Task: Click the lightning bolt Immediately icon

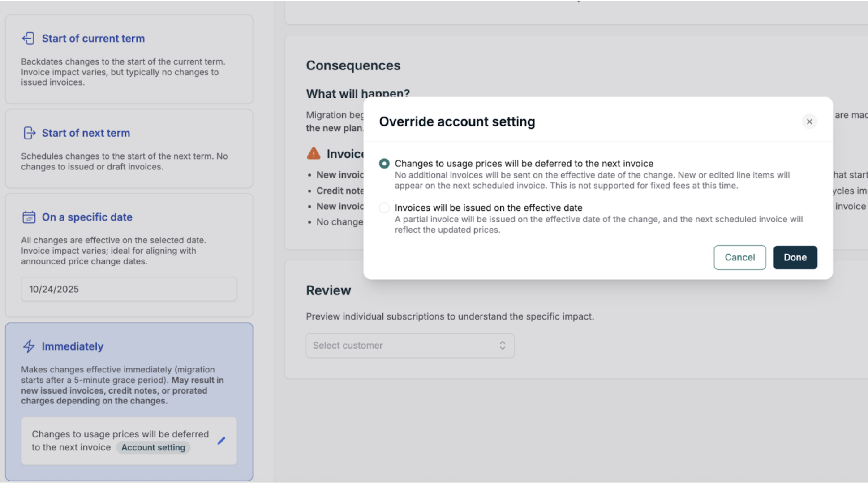Action: click(x=29, y=346)
